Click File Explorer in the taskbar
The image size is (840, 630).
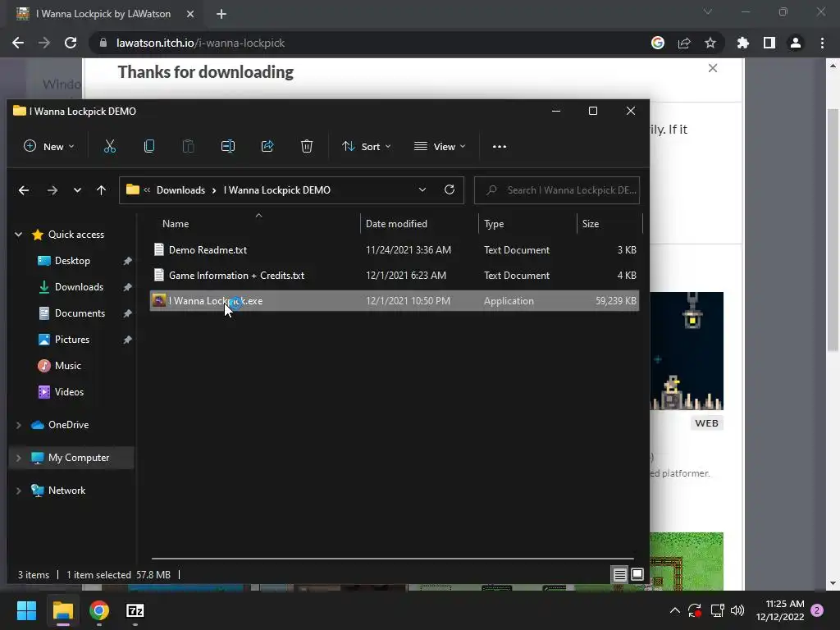[x=62, y=610]
